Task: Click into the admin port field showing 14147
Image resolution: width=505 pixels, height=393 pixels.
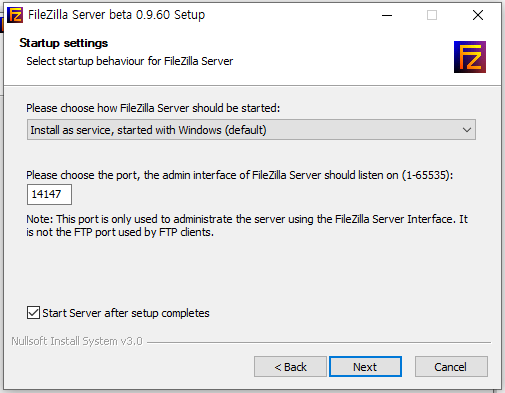Action: click(49, 194)
